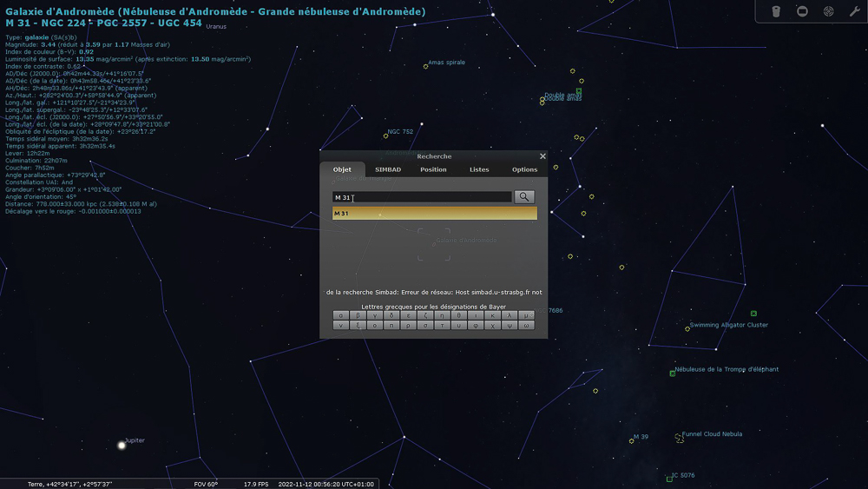Viewport: 868px width, 489px height.
Task: Insert Greek letter kappa κ
Action: click(x=493, y=315)
